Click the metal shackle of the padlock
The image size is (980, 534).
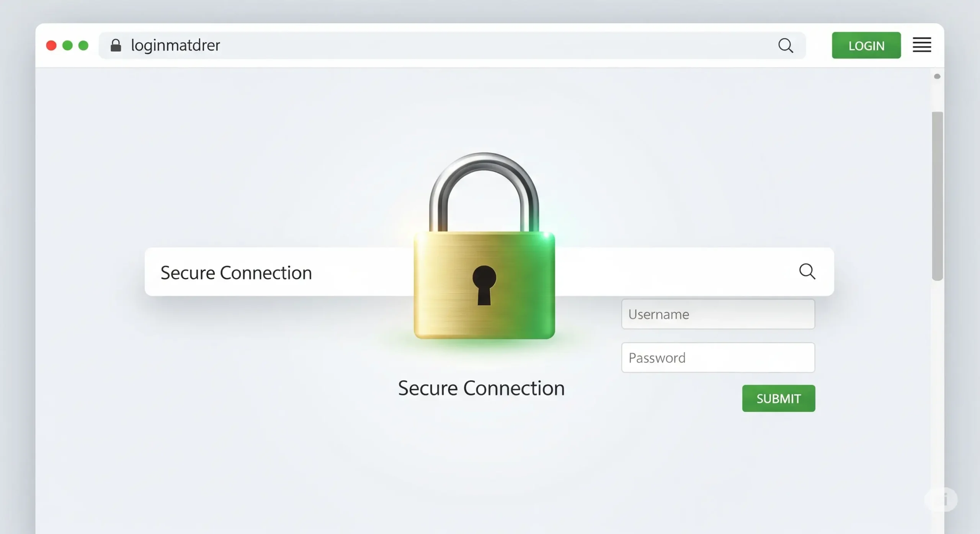tap(484, 161)
